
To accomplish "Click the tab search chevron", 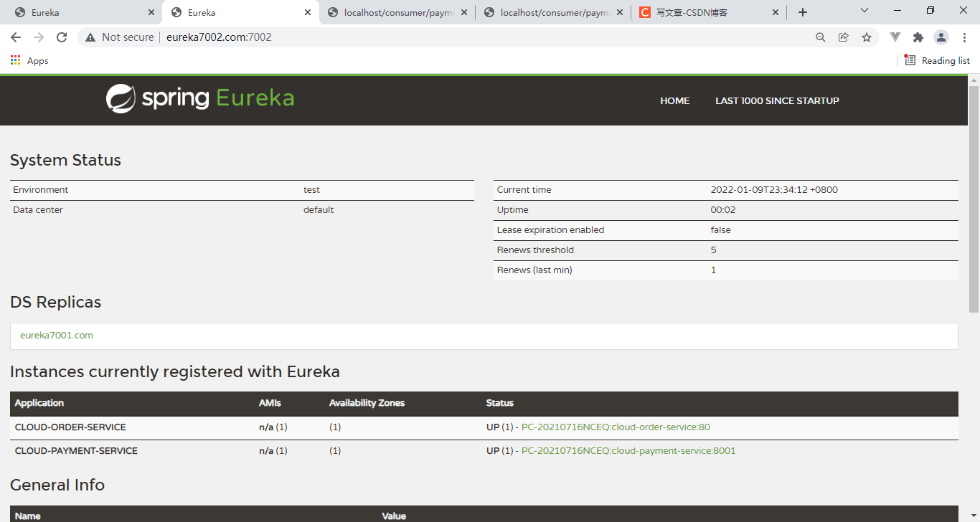I will click(864, 11).
